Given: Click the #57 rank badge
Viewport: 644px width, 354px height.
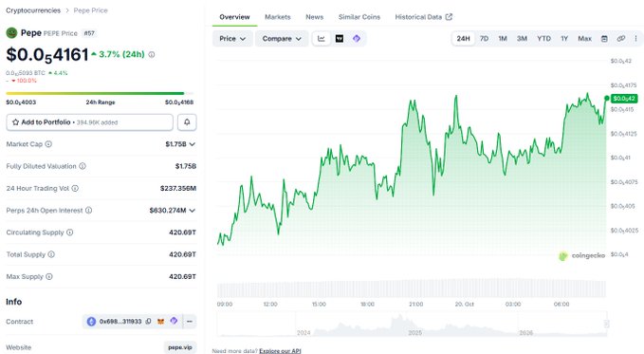Looking at the screenshot, I should click(89, 33).
